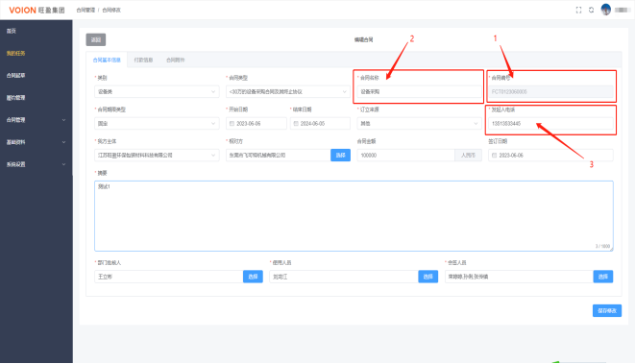Click the calendar icon in 结束日期 field
The image size is (635, 364).
coord(296,124)
